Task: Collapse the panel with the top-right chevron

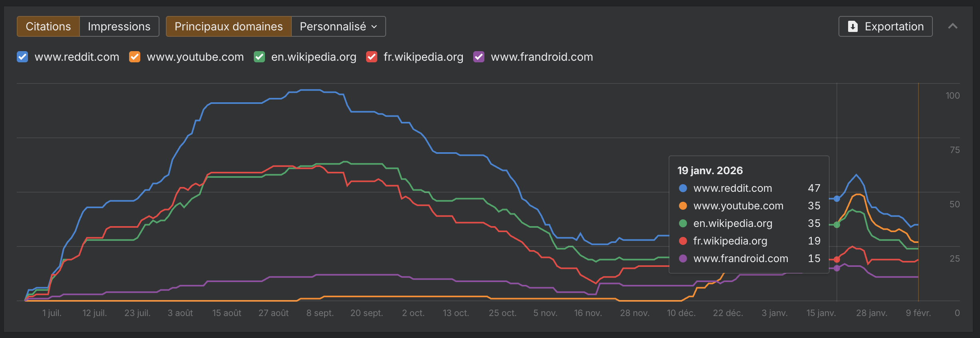Action: click(x=953, y=26)
